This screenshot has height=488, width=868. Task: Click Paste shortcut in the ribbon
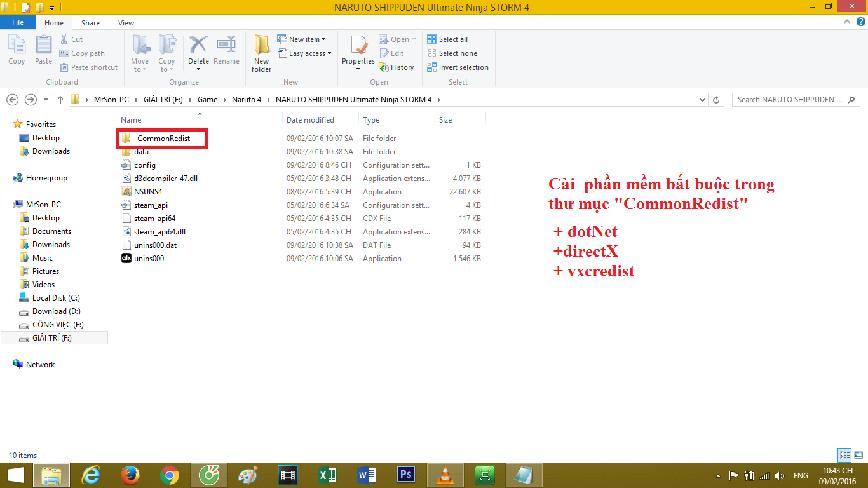coord(89,67)
